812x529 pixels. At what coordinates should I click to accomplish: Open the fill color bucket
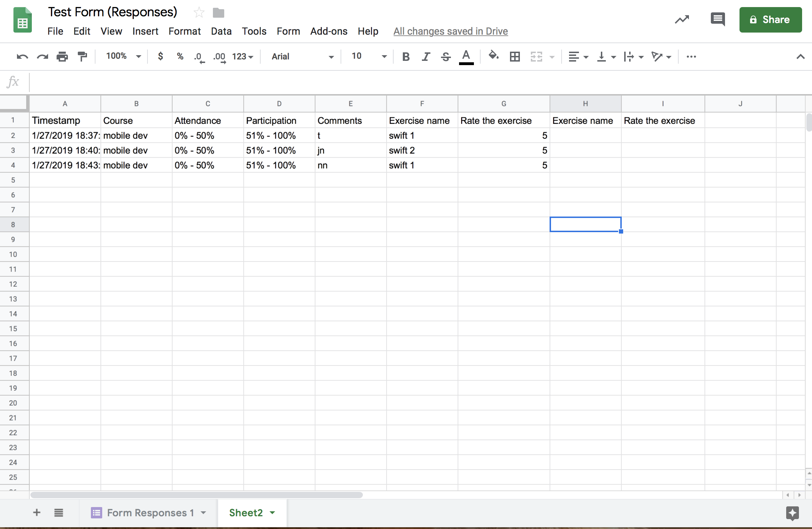[493, 56]
